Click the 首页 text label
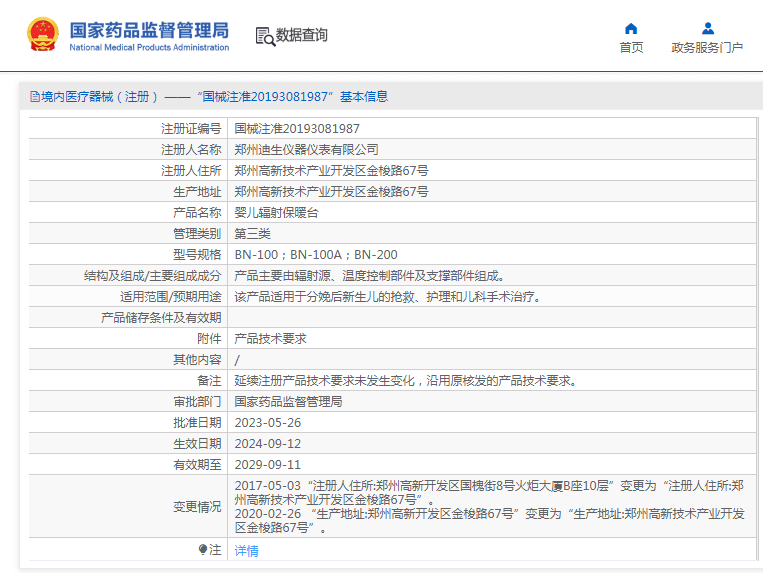This screenshot has width=763, height=573. 631,48
